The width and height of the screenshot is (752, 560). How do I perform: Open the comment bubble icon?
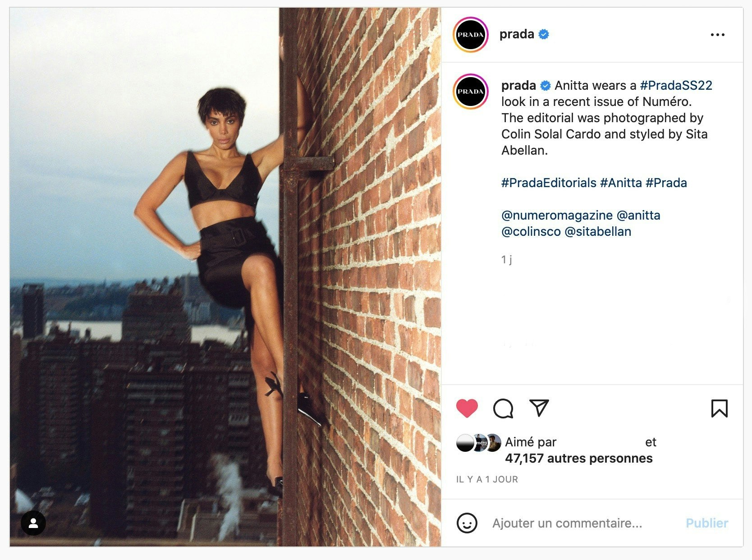click(503, 409)
